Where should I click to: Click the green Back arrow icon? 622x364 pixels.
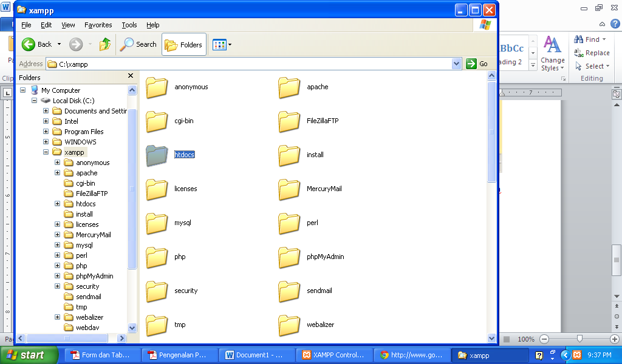[28, 44]
